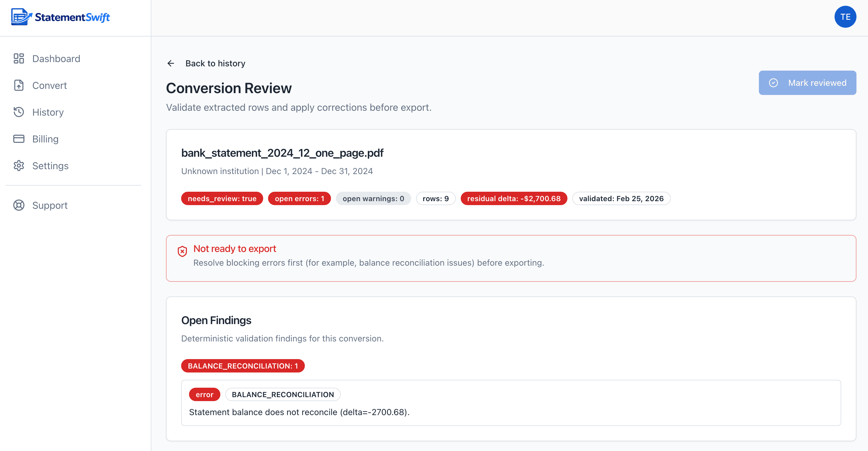Select the error pill in Open Findings
The image size is (868, 451).
point(204,394)
